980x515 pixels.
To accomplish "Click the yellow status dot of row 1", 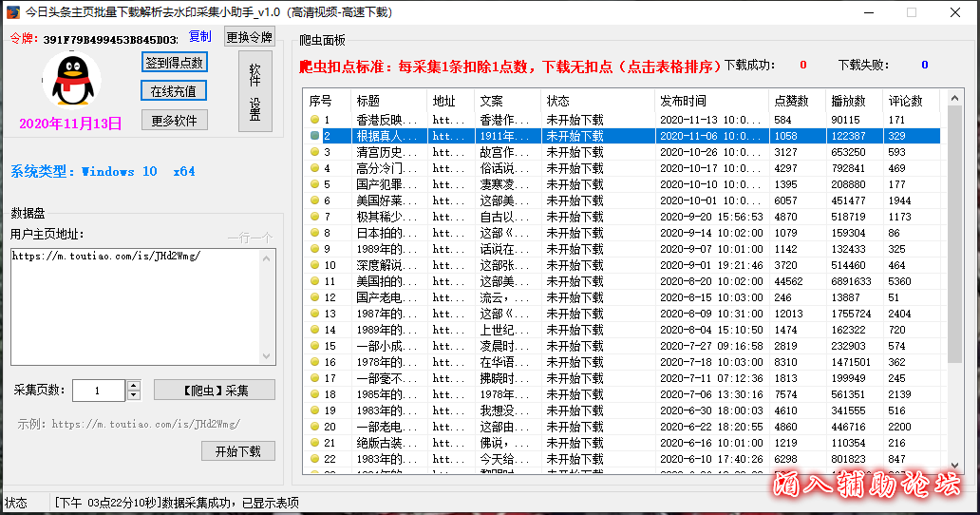I will click(x=314, y=120).
